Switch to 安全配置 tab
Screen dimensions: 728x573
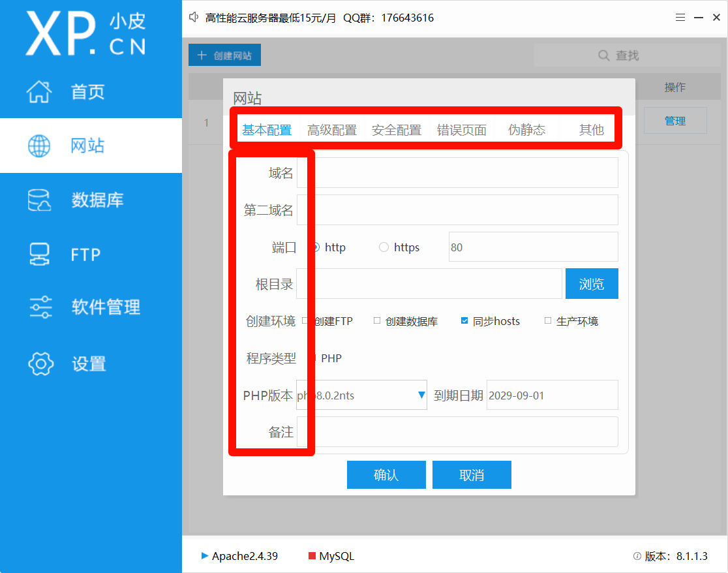click(397, 130)
